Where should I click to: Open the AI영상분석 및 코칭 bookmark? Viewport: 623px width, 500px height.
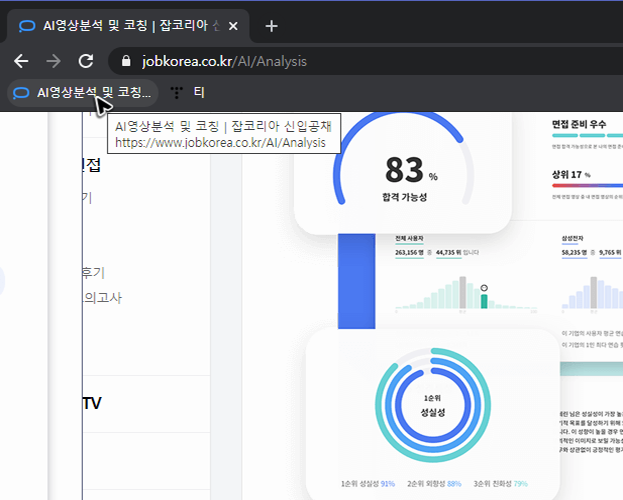[x=83, y=93]
